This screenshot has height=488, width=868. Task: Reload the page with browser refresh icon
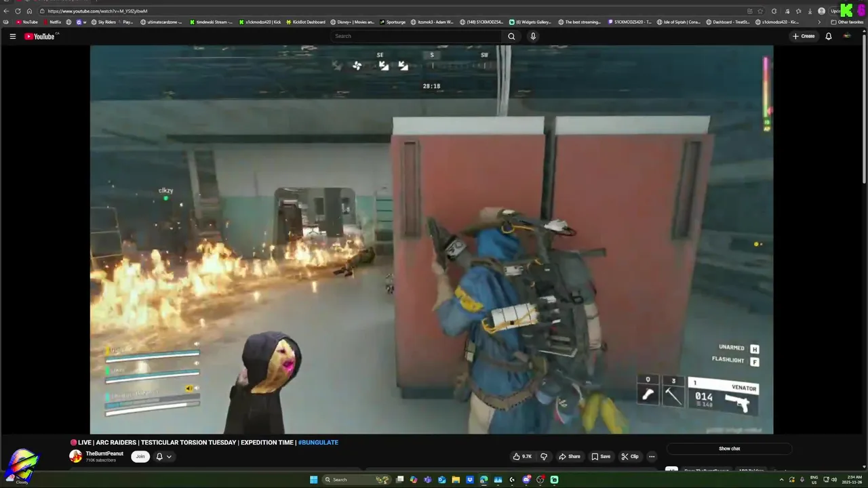click(18, 11)
